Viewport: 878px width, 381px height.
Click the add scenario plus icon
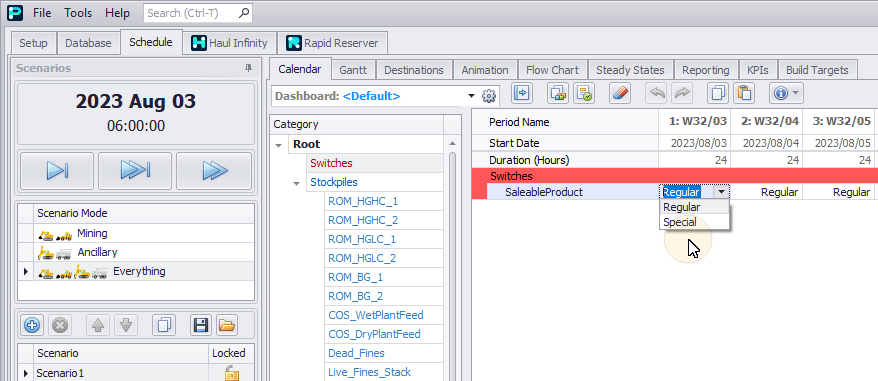click(x=32, y=325)
